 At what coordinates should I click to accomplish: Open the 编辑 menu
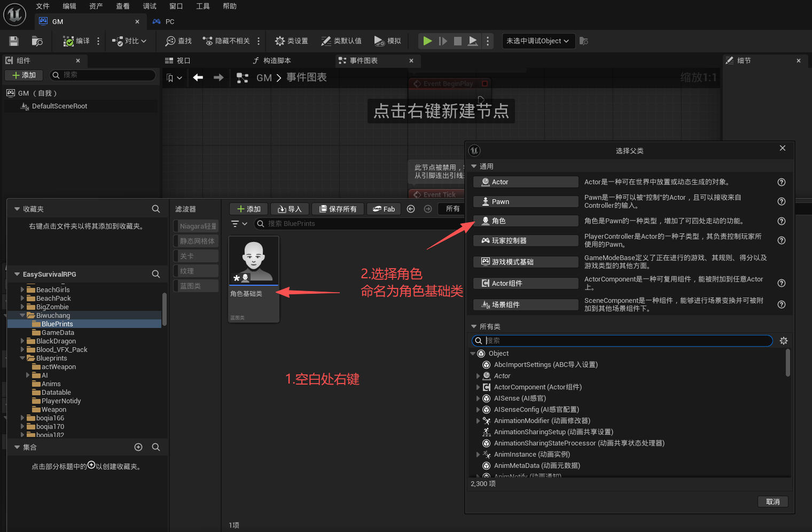[x=69, y=6]
